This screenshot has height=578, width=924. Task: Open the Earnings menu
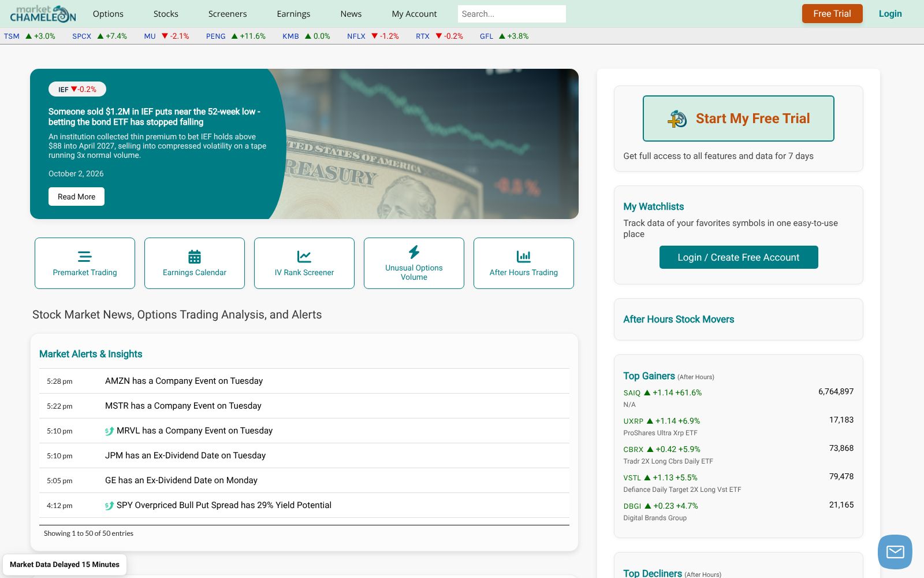click(293, 14)
